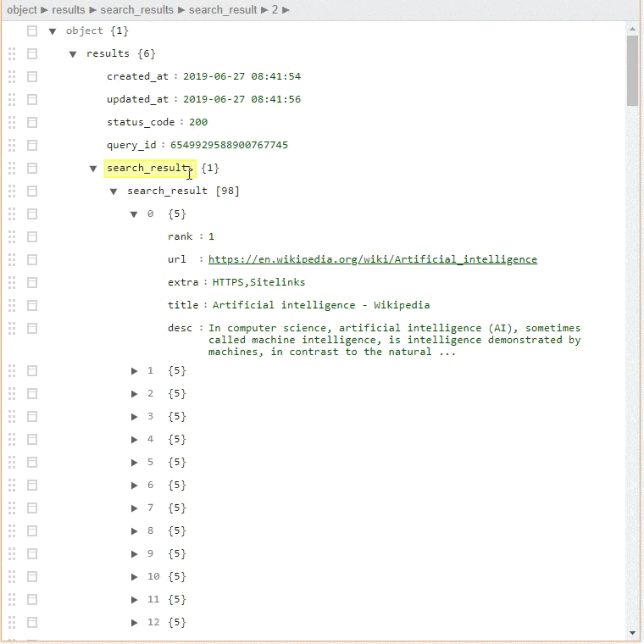Viewport: 644px width, 644px height.
Task: Open the actions menu button for status_code
Action: [x=32, y=122]
